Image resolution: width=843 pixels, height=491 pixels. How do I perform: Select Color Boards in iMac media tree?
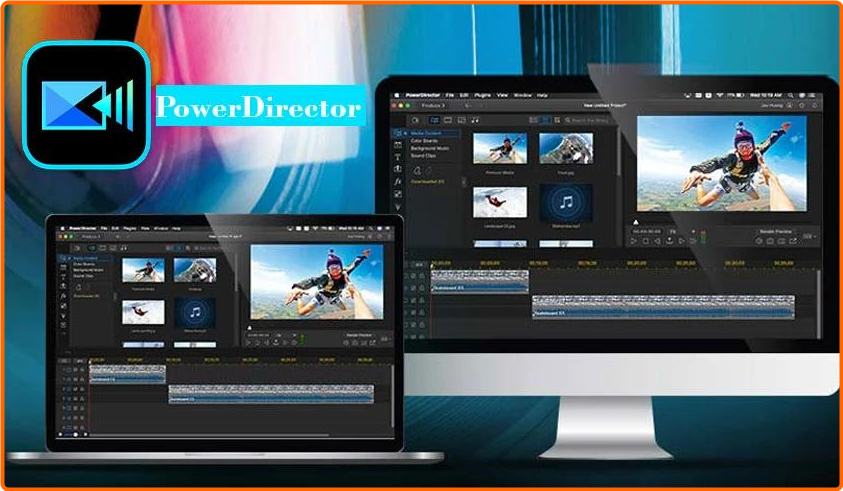pos(424,141)
